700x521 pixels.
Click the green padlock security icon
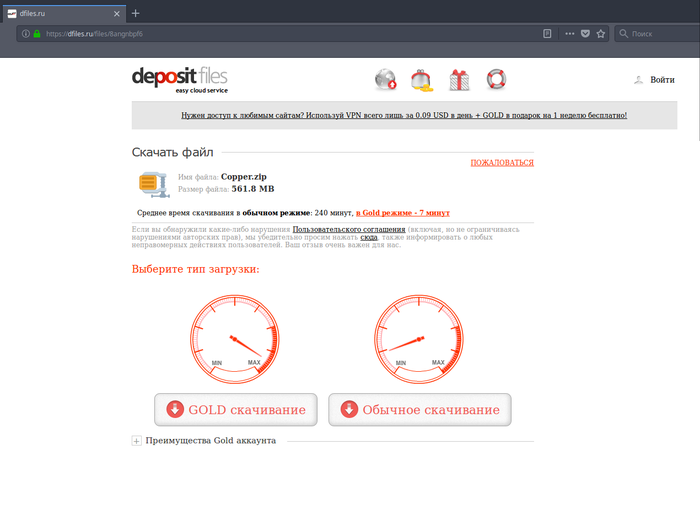(x=37, y=33)
